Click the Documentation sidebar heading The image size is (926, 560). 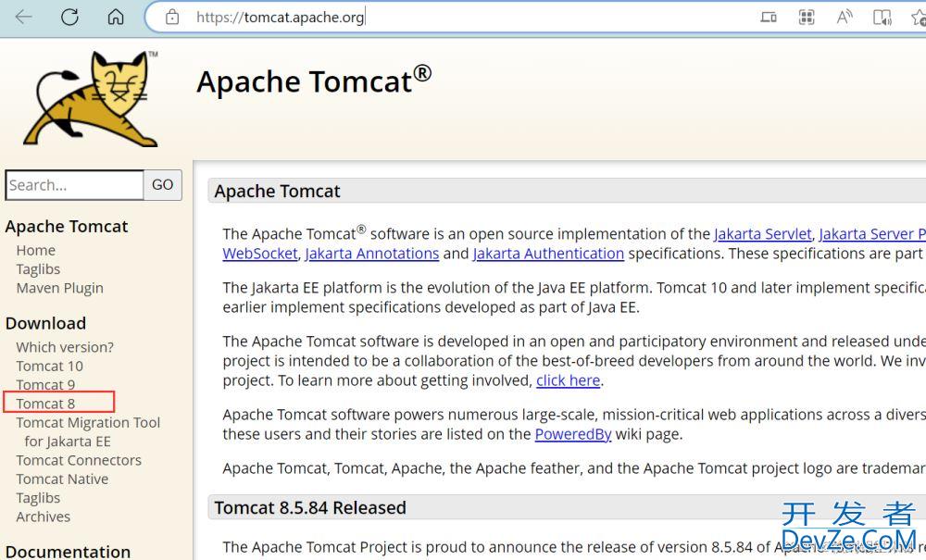coord(68,552)
